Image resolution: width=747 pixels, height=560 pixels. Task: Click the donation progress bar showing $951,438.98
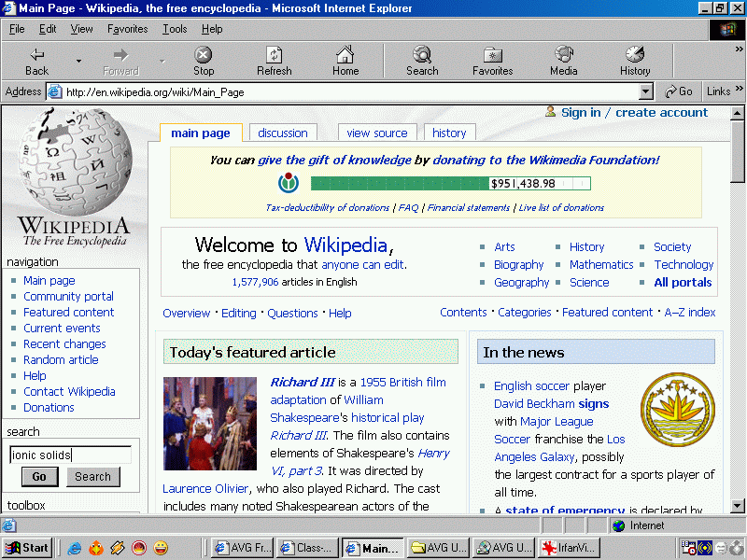(x=451, y=183)
